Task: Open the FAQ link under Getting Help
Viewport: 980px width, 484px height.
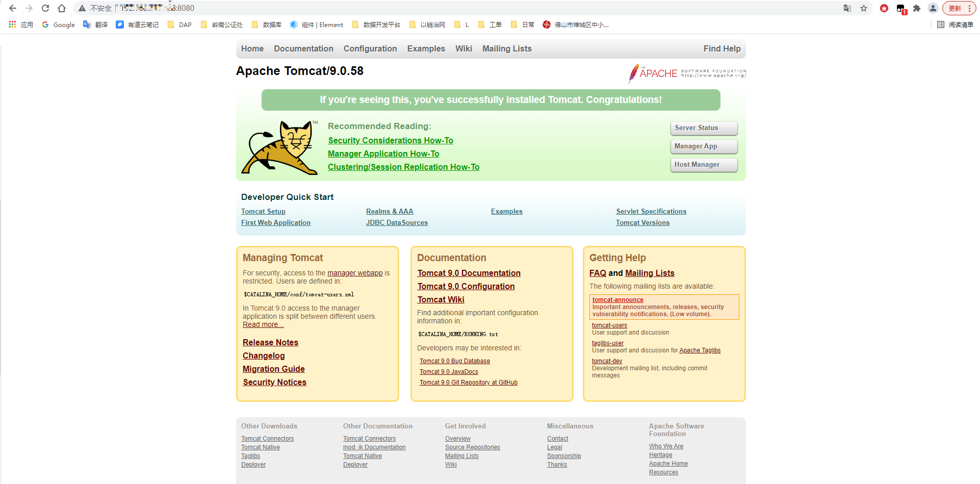Action: tap(598, 273)
